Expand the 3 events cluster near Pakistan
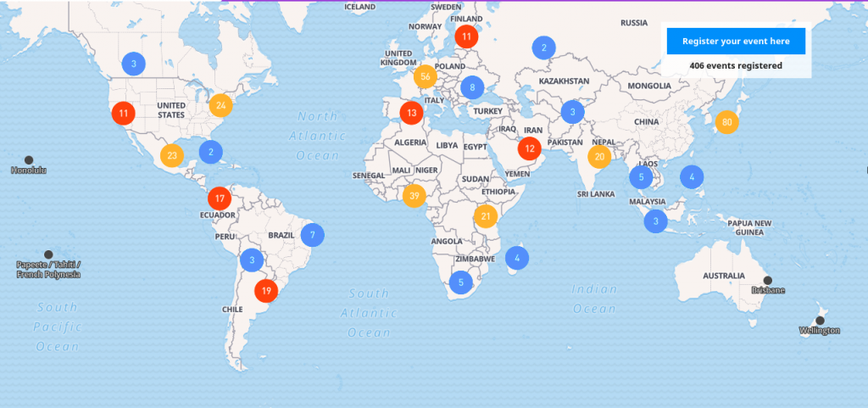Image resolution: width=868 pixels, height=408 pixels. (x=573, y=112)
